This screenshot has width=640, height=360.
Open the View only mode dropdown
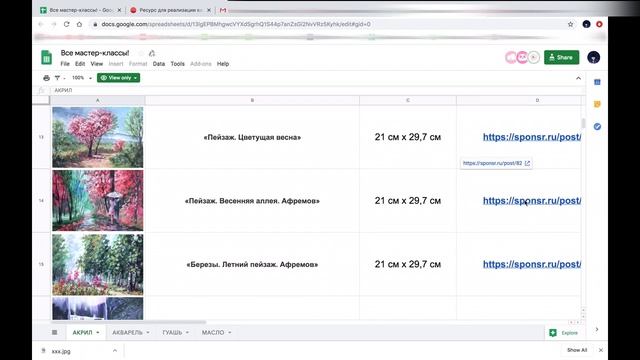(x=118, y=78)
